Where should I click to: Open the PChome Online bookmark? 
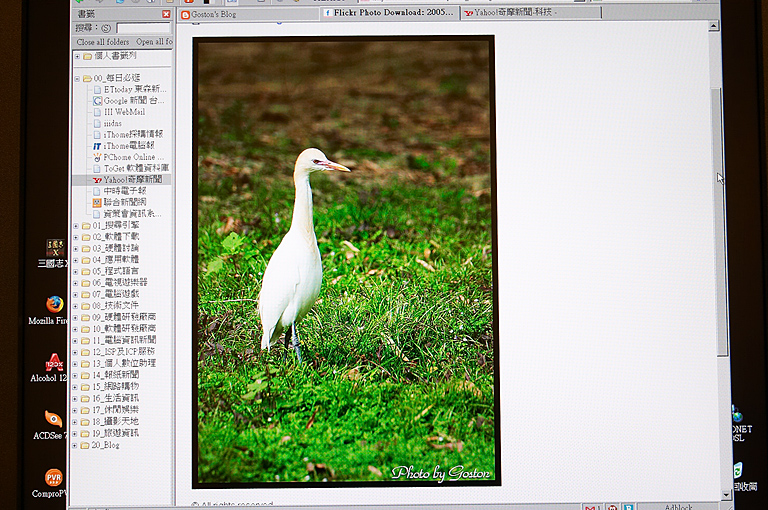coord(133,157)
